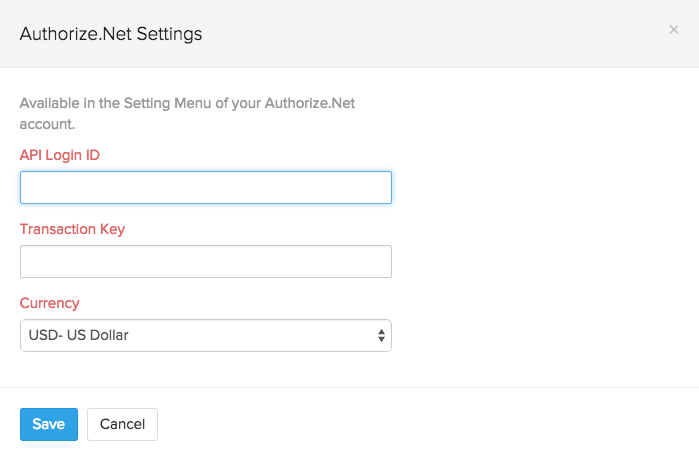Click the word "Settings" in the dialog title
699x459 pixels.
tap(170, 34)
